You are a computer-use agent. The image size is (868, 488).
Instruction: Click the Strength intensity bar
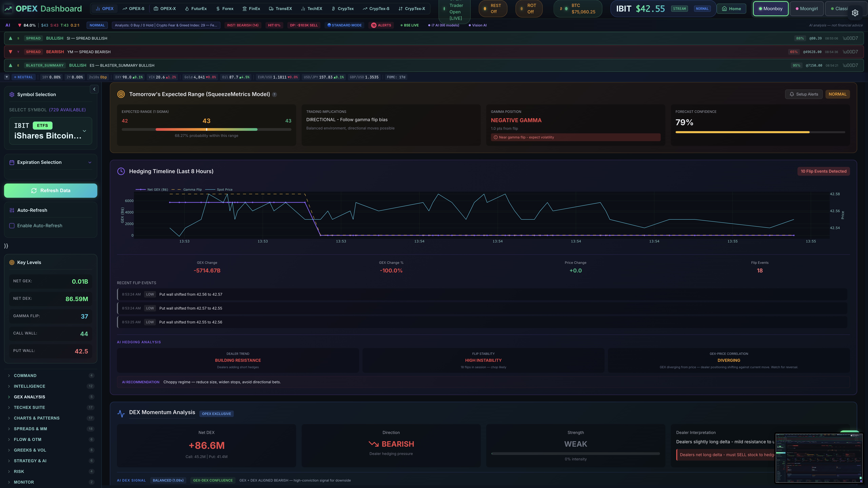[576, 454]
